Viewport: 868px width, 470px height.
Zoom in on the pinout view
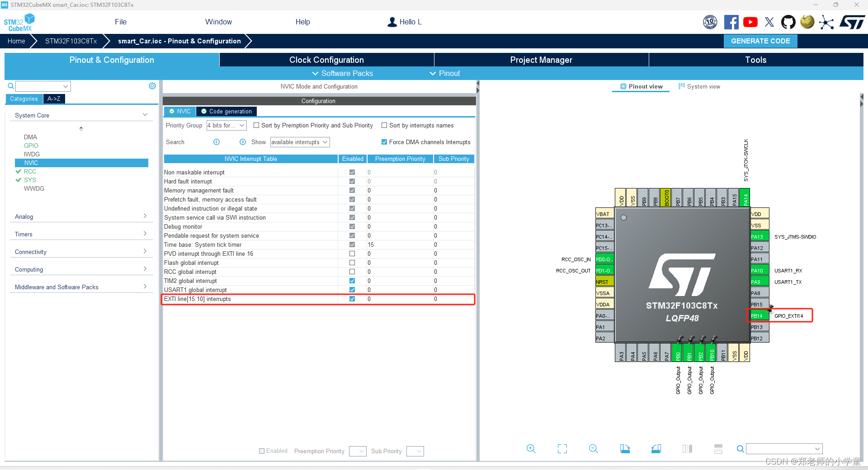(531, 449)
